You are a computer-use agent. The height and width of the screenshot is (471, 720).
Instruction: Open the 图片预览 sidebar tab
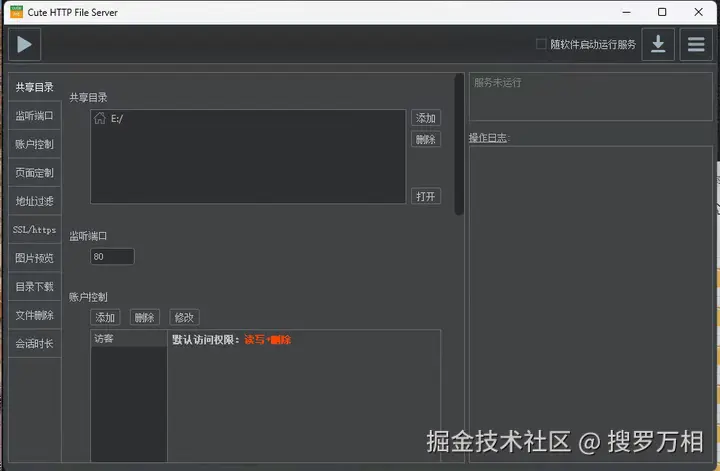pos(35,258)
